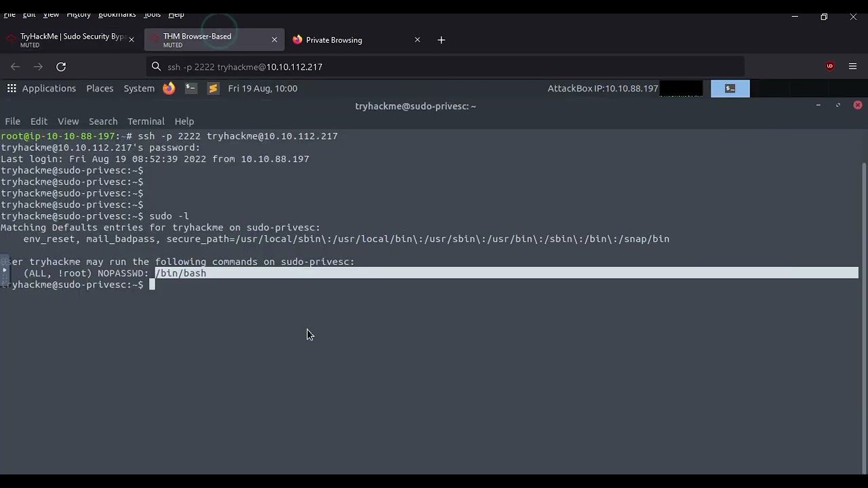Open the terminal View menu

(x=68, y=121)
